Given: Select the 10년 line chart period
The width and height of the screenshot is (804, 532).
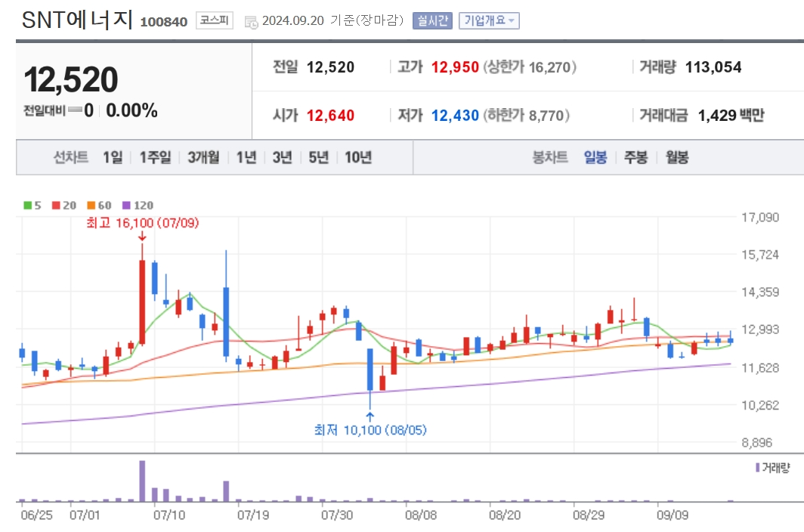Looking at the screenshot, I should 358,157.
